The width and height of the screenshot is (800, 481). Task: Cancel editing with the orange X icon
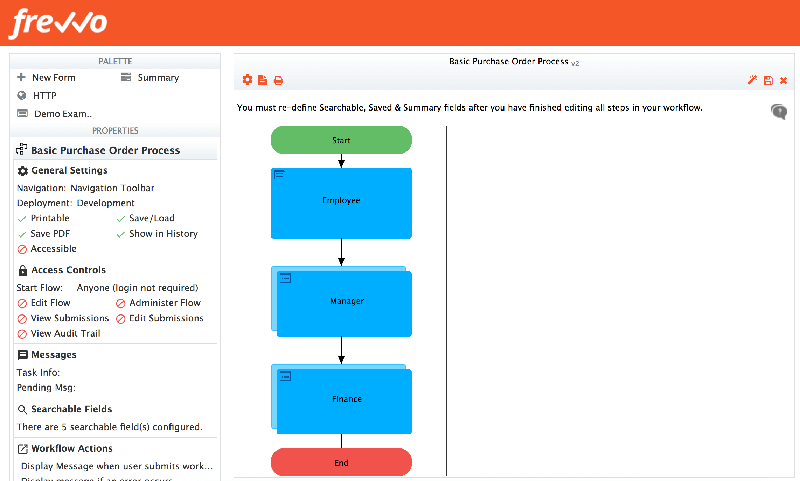[784, 80]
